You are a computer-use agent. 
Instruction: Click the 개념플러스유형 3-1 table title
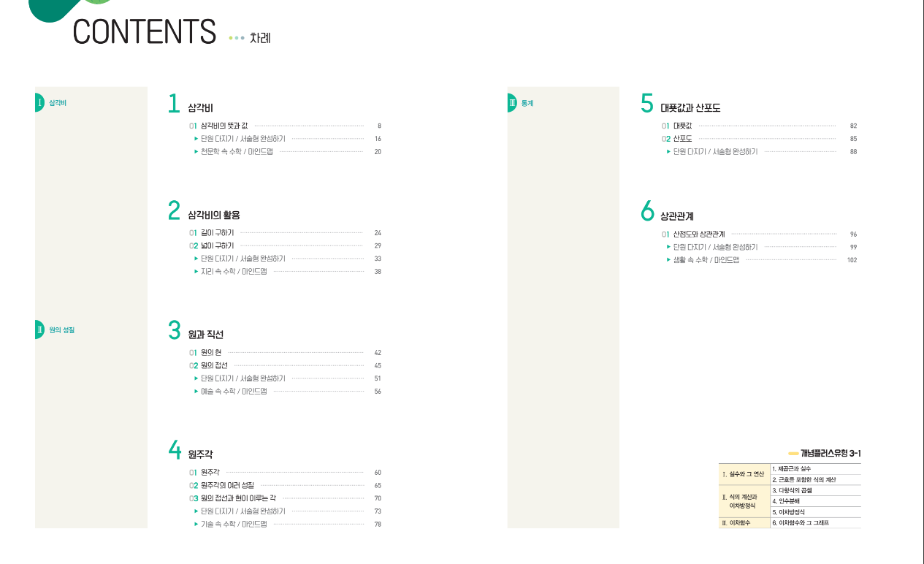tap(831, 454)
